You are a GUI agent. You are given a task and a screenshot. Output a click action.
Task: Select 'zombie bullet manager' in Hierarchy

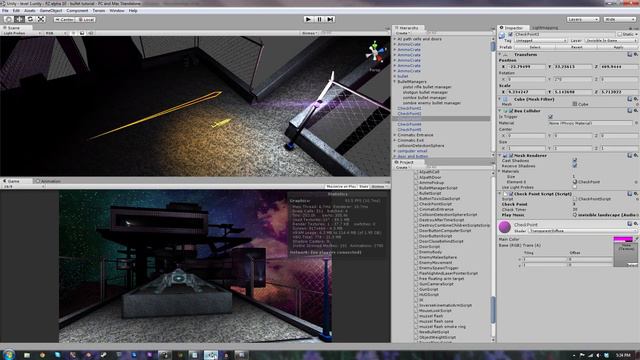[424, 98]
